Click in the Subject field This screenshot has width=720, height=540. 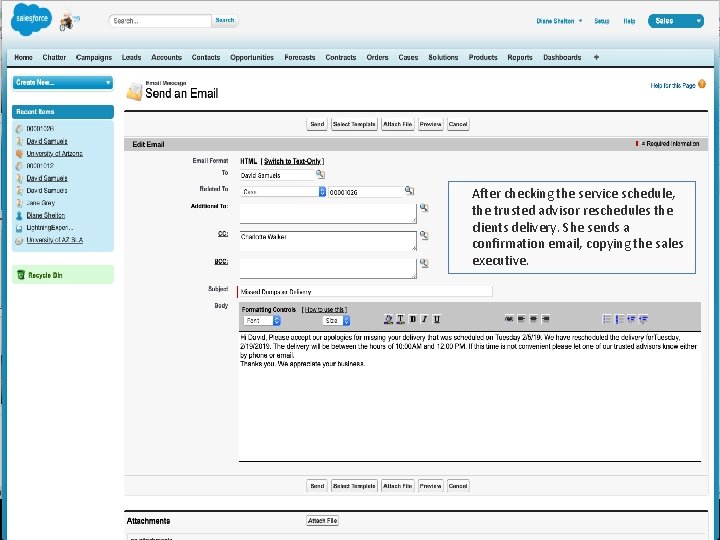coord(365,292)
